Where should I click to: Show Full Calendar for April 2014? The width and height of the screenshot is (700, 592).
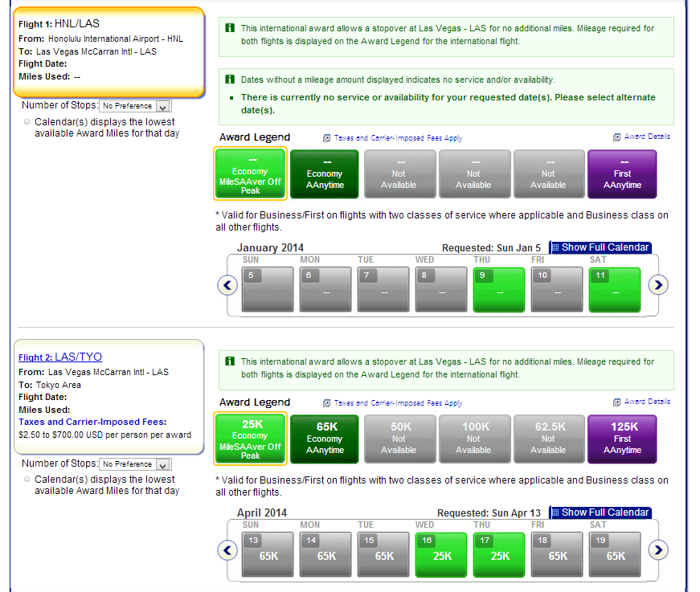[600, 512]
